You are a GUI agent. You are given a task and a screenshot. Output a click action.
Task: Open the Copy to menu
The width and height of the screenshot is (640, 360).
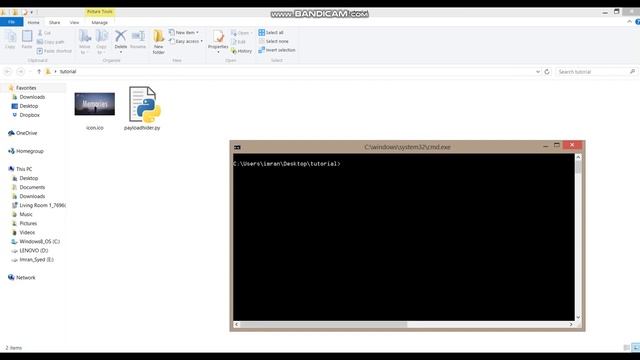pyautogui.click(x=102, y=42)
